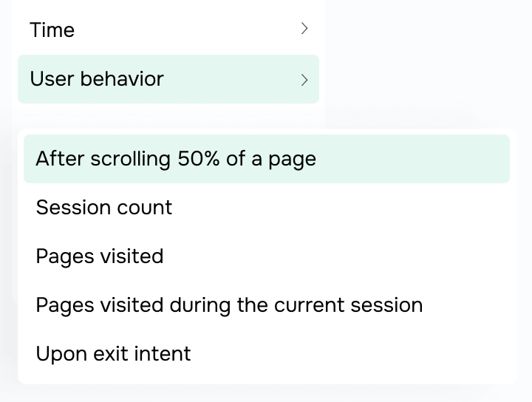Click the last item in behavior submenu
Screen dimensions: 532x402
point(267,354)
